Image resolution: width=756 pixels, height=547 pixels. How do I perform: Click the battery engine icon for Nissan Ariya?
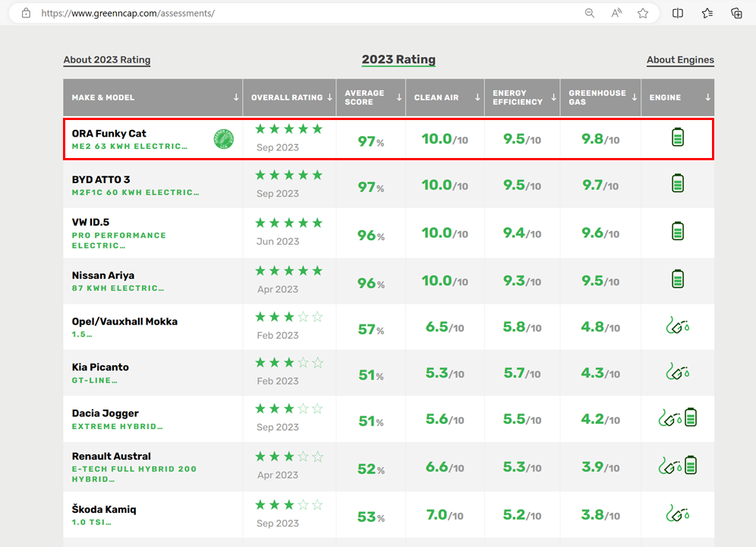pyautogui.click(x=677, y=279)
